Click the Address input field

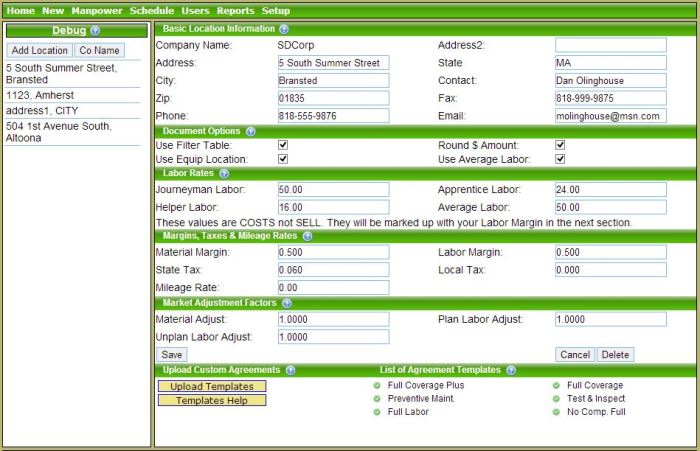tap(333, 63)
